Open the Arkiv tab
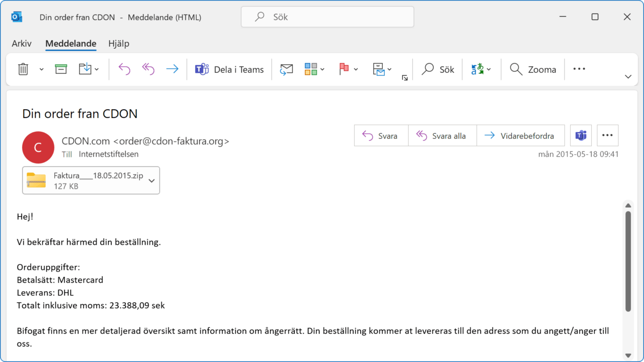644x362 pixels. [22, 44]
